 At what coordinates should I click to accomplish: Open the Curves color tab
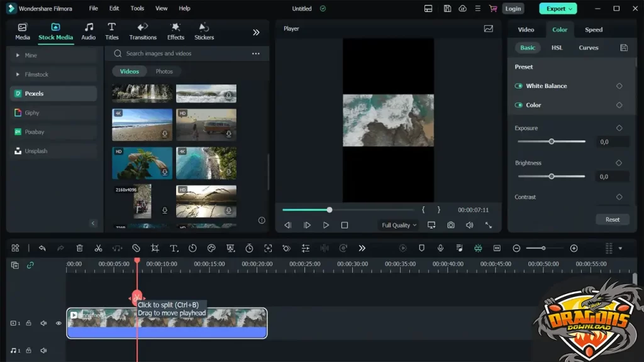(589, 47)
